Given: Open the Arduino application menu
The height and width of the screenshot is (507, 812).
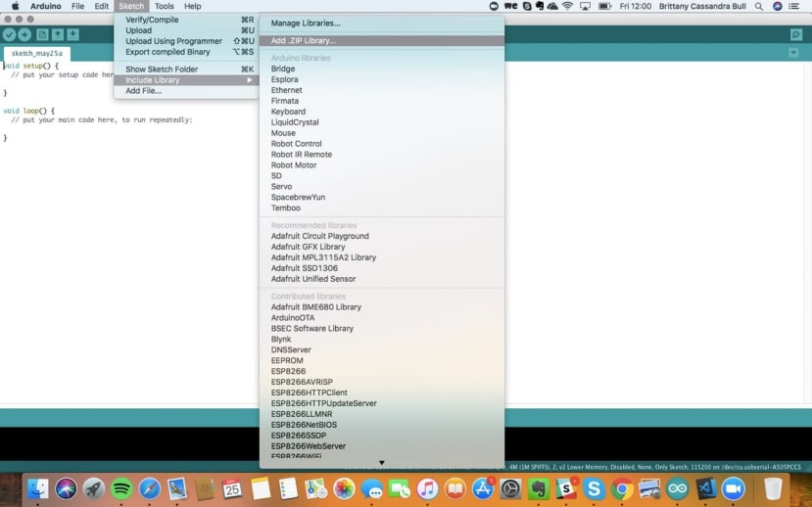Looking at the screenshot, I should pyautogui.click(x=46, y=6).
